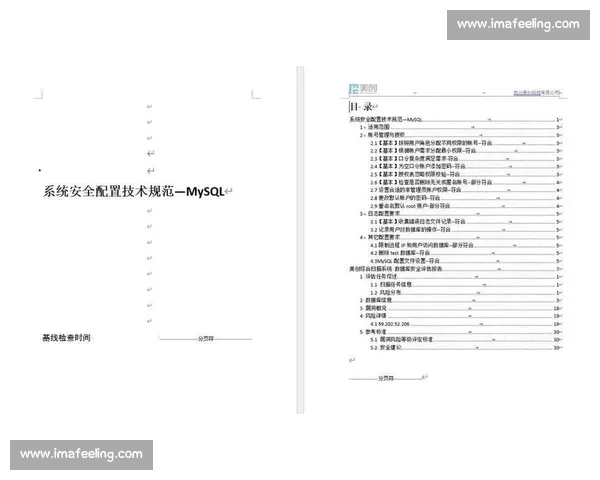Click the cover title '系统安全配置技术规范—MySQL'

134,191
